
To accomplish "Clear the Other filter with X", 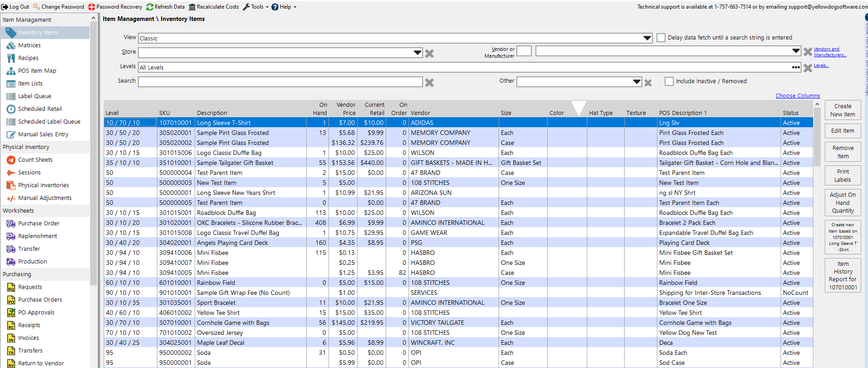I will click(648, 83).
